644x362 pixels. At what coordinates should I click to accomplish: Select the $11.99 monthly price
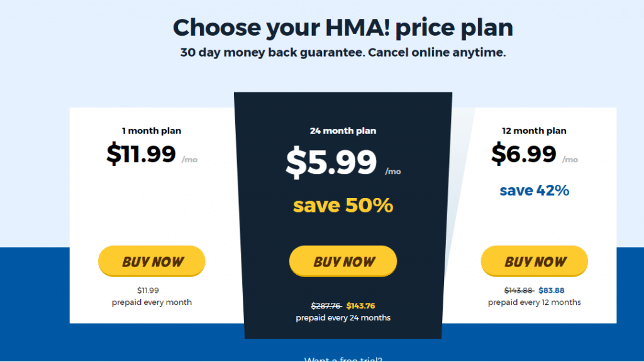point(142,154)
